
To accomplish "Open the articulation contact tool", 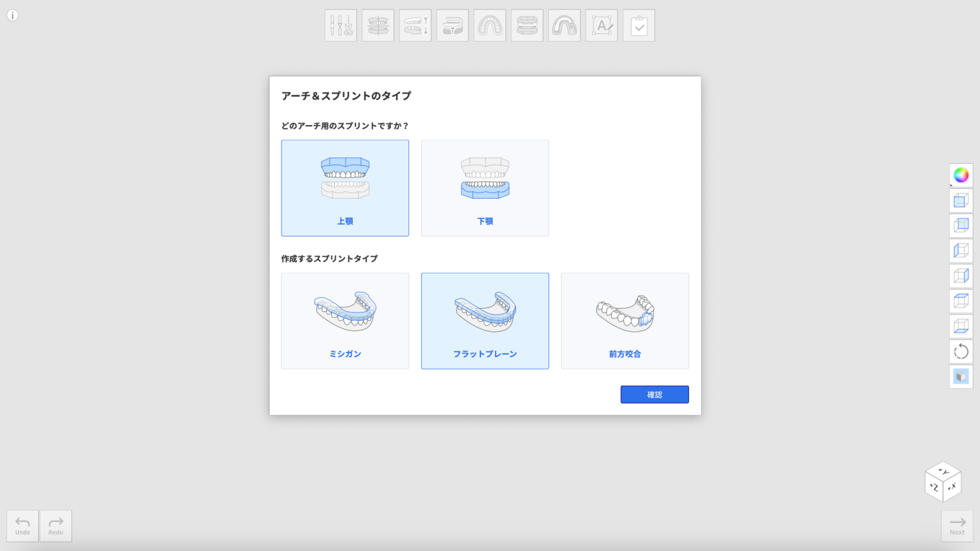I will [x=526, y=25].
